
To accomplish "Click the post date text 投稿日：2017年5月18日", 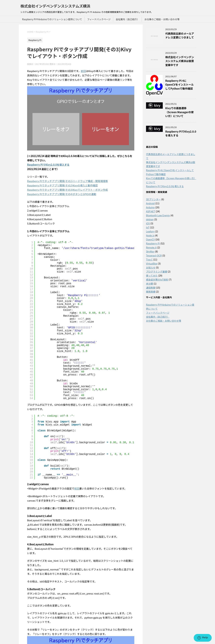I will pos(38,64).
